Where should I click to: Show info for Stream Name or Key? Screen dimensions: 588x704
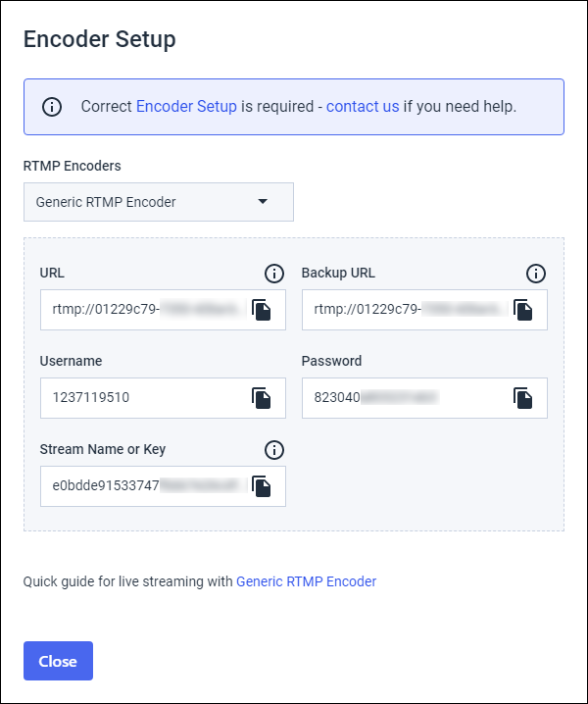point(274,450)
